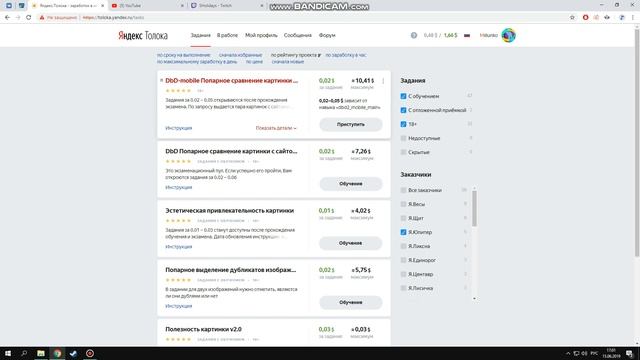Click second pinned tab icon
640x360 pixels.
click(21, 6)
